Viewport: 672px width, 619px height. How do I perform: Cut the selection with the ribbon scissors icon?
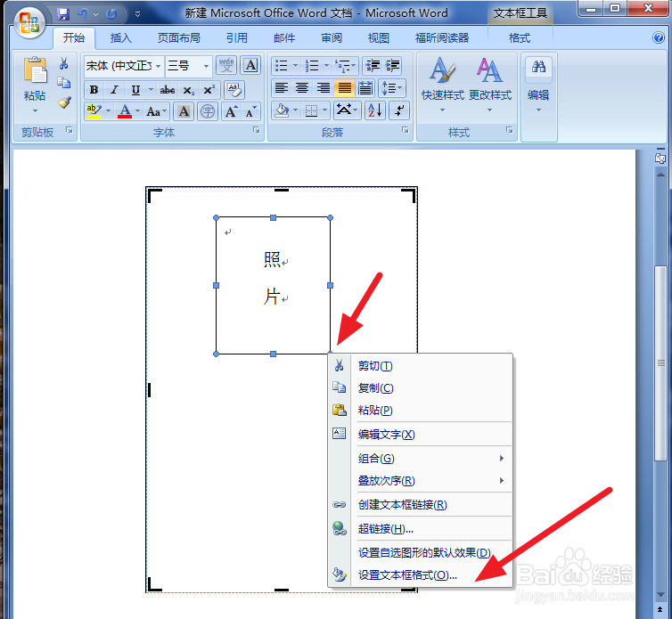(64, 64)
